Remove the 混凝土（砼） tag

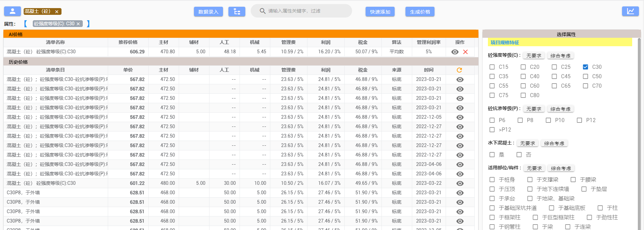coord(57,12)
